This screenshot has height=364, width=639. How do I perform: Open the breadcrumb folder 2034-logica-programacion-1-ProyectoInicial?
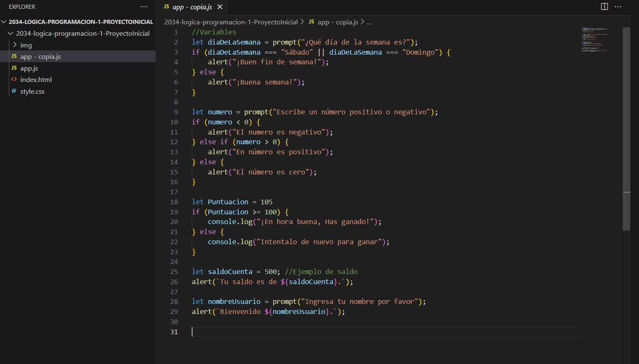coord(231,22)
